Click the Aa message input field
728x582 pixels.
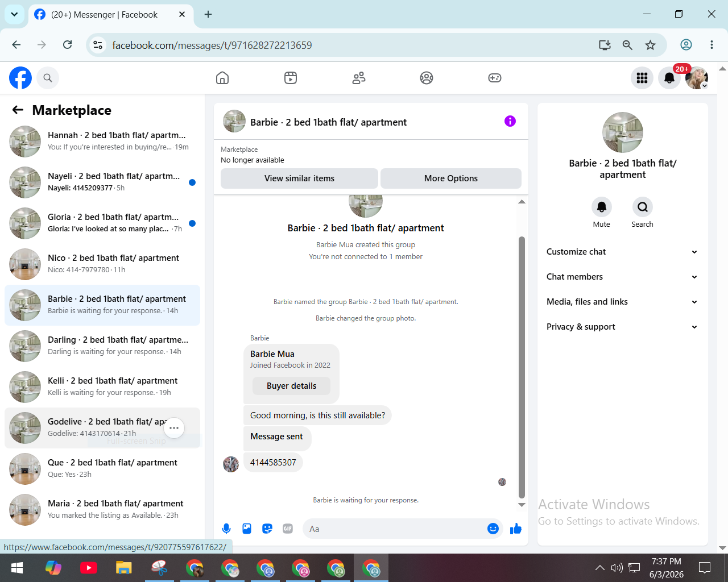[x=394, y=529]
